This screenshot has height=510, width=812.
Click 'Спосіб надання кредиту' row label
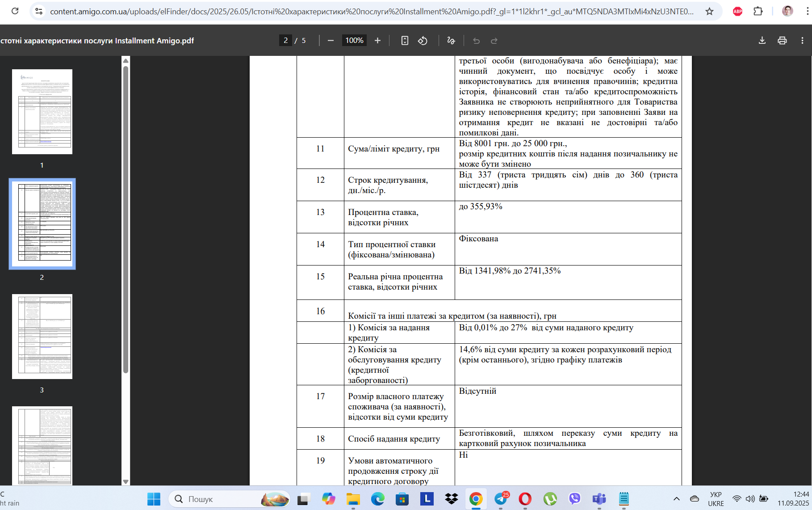point(394,439)
